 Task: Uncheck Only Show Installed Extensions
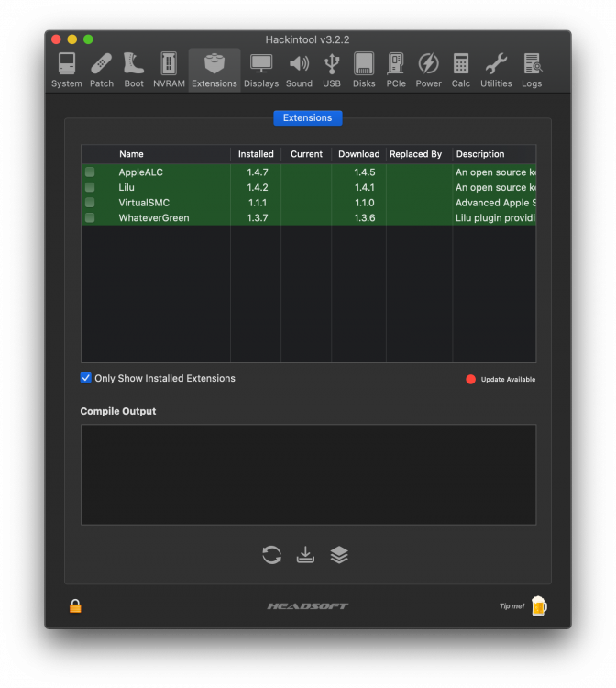[86, 378]
